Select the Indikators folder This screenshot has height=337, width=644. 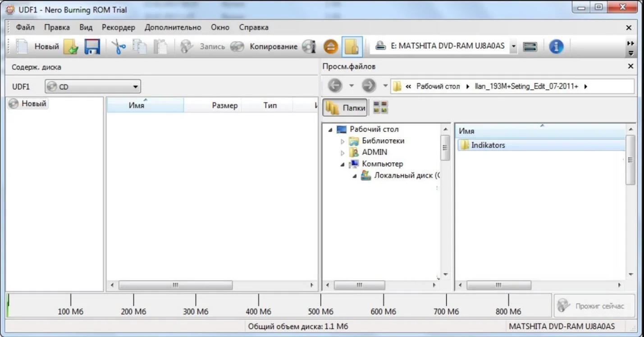(541, 145)
